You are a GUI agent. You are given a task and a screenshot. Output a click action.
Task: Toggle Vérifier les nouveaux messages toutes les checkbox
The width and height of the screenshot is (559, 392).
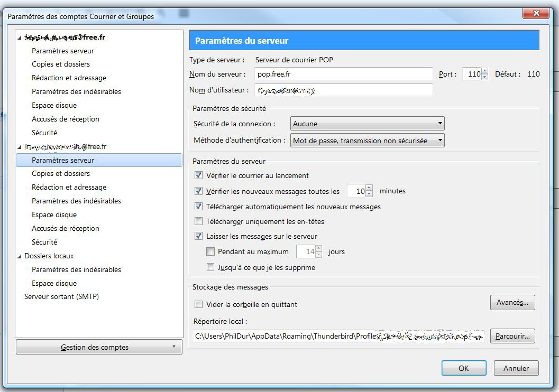(198, 191)
